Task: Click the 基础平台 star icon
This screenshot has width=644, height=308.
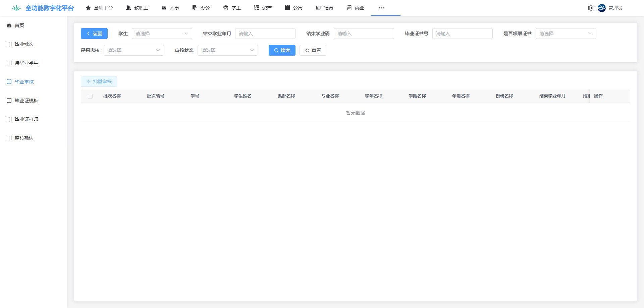Action: (x=88, y=8)
